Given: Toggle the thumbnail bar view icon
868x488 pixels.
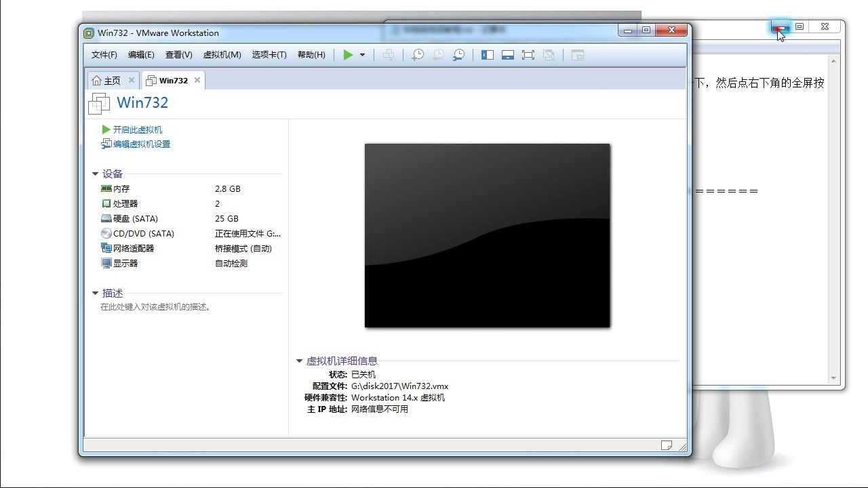Looking at the screenshot, I should 508,55.
